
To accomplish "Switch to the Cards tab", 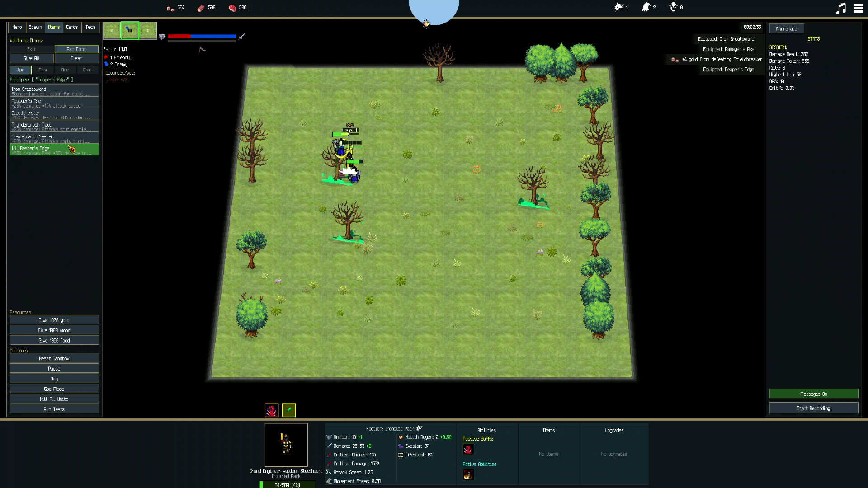I will pos(72,27).
